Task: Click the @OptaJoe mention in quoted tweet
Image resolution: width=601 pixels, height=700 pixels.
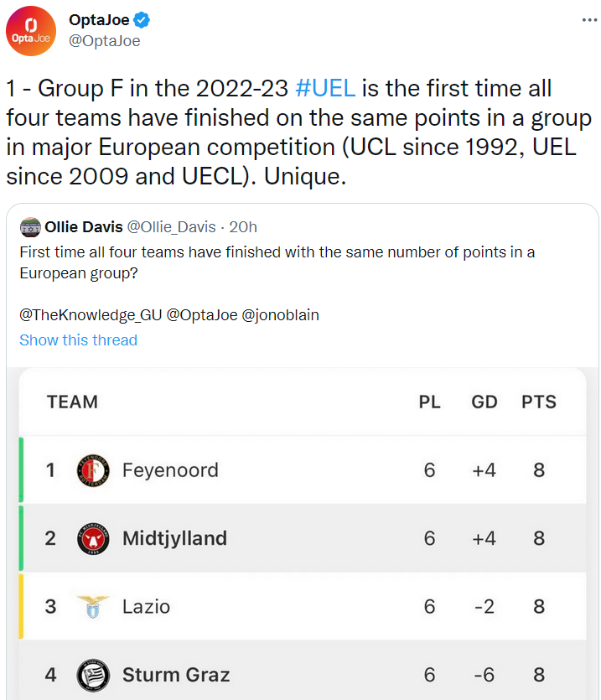Action: click(200, 315)
